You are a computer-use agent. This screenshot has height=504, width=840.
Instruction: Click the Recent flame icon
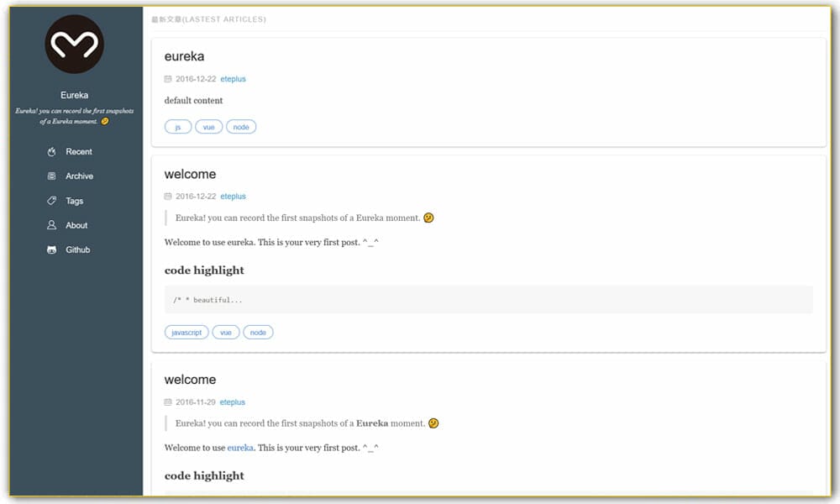coord(51,152)
